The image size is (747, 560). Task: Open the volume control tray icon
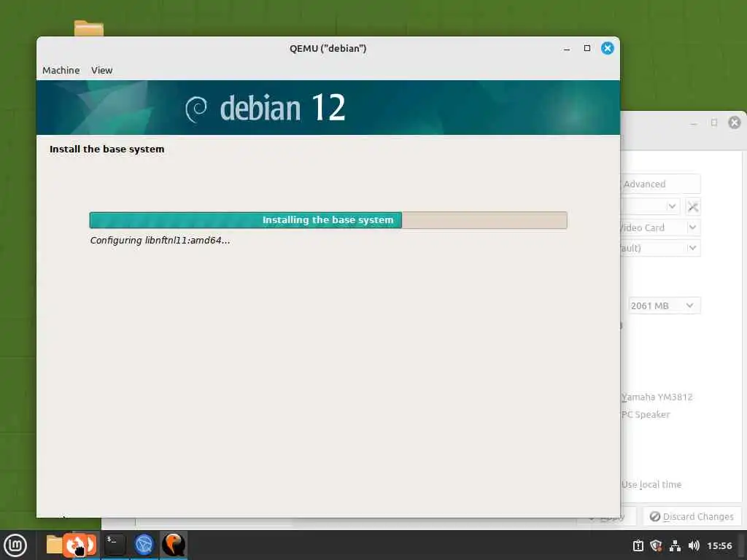pos(694,545)
